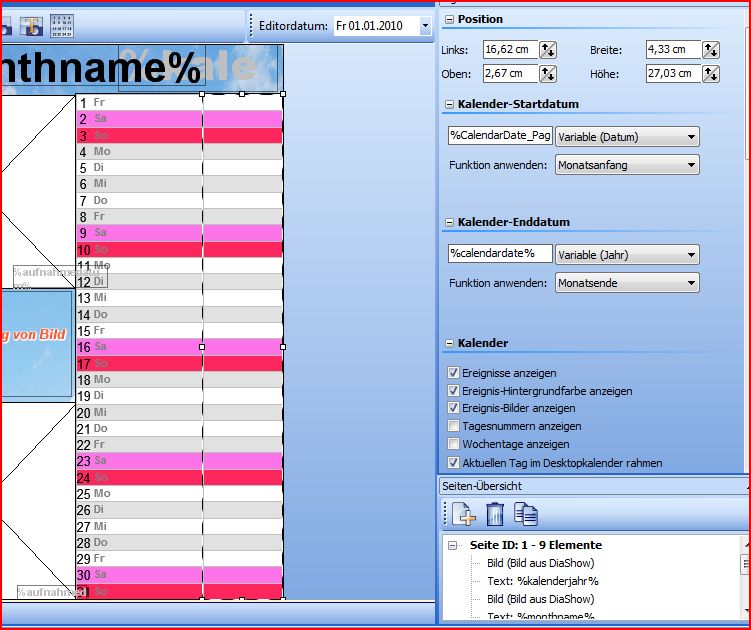Collapse 'Seite ID: 1 - 9 Elemente' tree node
This screenshot has width=751, height=630.
452,545
